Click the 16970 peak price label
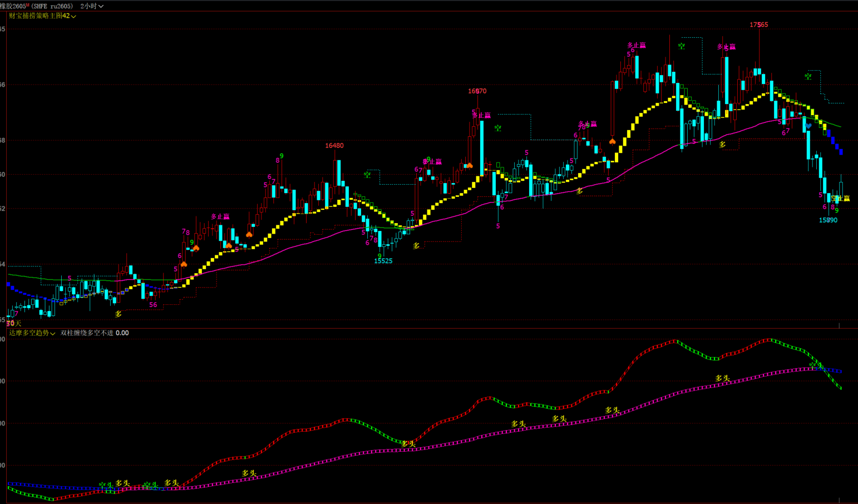The width and height of the screenshot is (858, 504). [x=477, y=91]
